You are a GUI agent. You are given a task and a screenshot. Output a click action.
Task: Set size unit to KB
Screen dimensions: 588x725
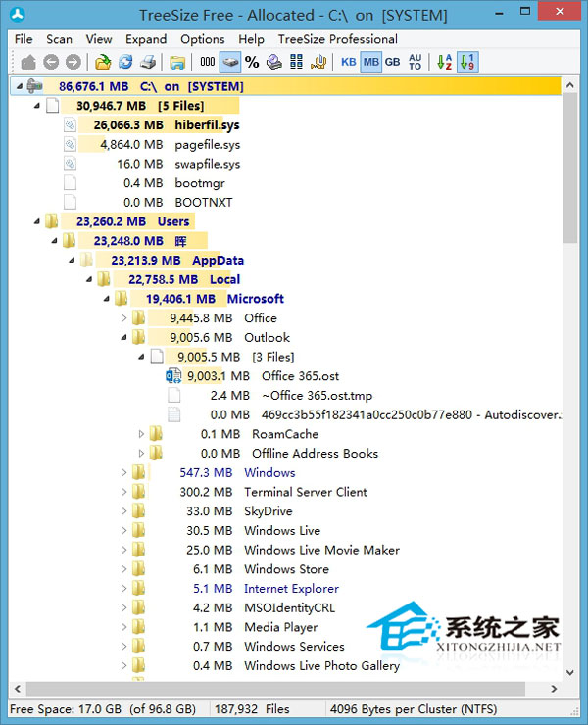[348, 62]
